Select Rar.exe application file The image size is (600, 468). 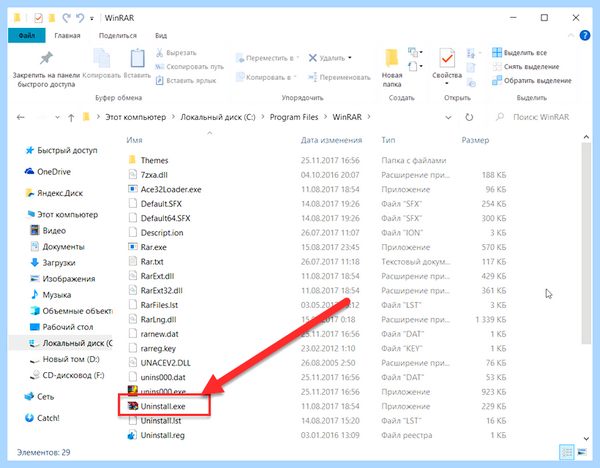click(x=147, y=247)
